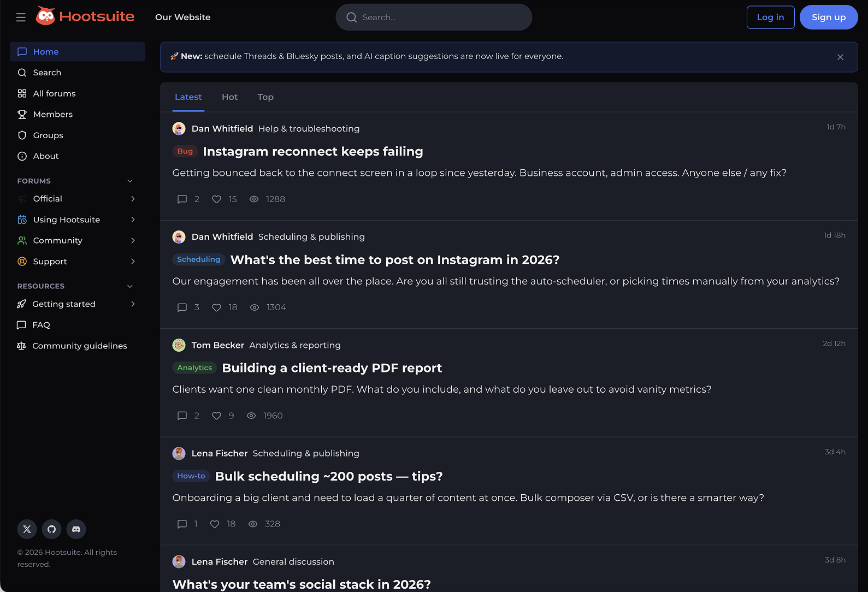The image size is (868, 592).
Task: Open the Analytics & reporting forum link
Action: click(x=295, y=345)
